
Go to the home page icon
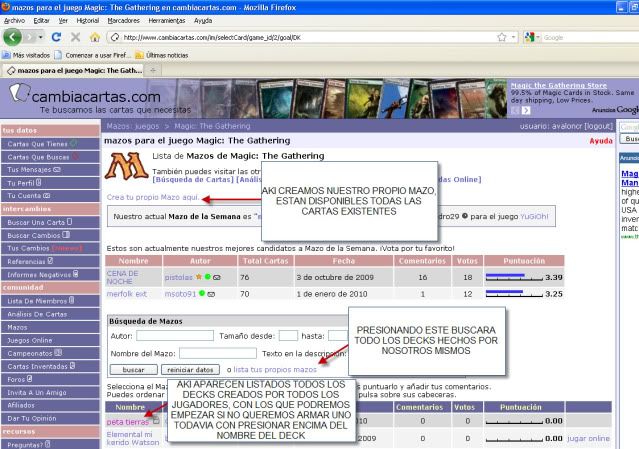95,37
